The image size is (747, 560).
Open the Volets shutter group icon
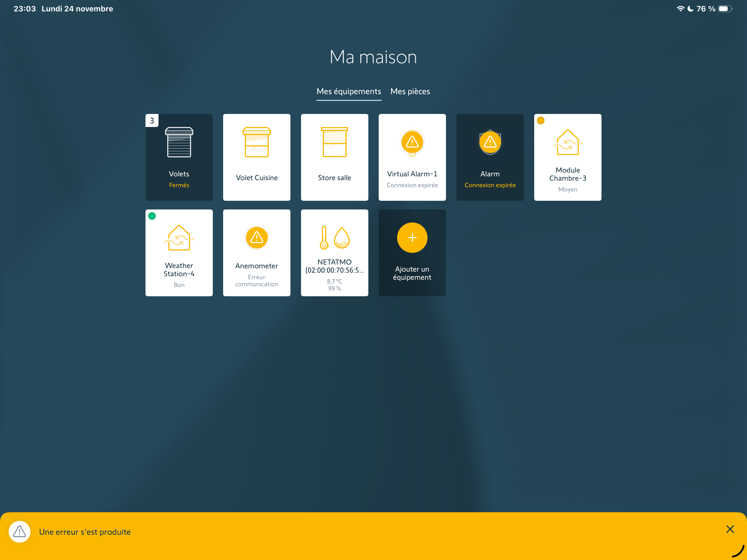pyautogui.click(x=179, y=142)
